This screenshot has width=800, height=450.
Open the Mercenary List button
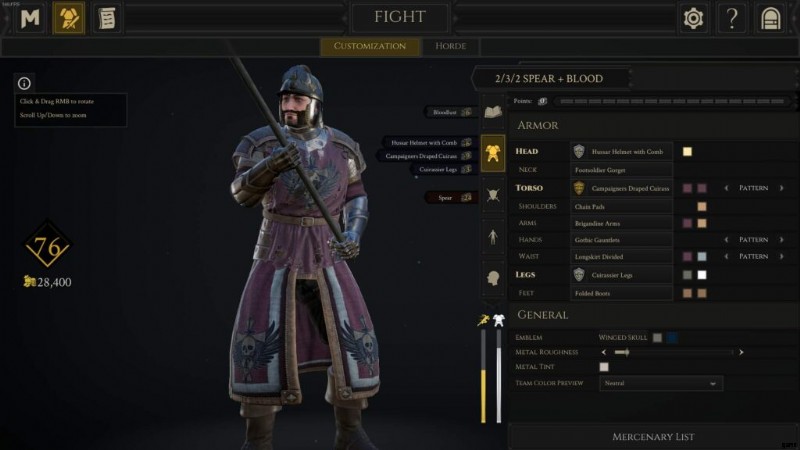point(653,437)
